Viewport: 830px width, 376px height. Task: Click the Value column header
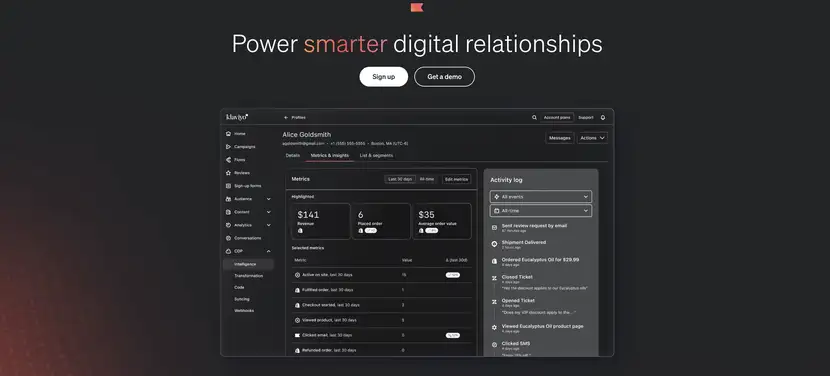[x=407, y=260]
